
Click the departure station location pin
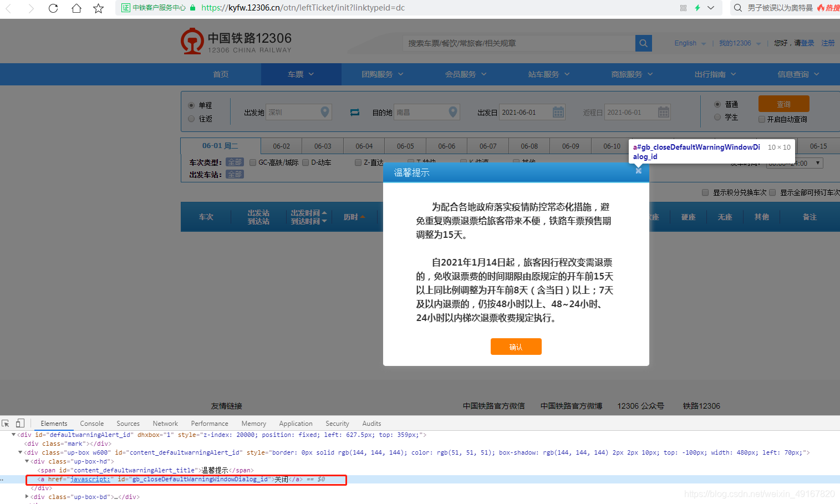click(325, 112)
